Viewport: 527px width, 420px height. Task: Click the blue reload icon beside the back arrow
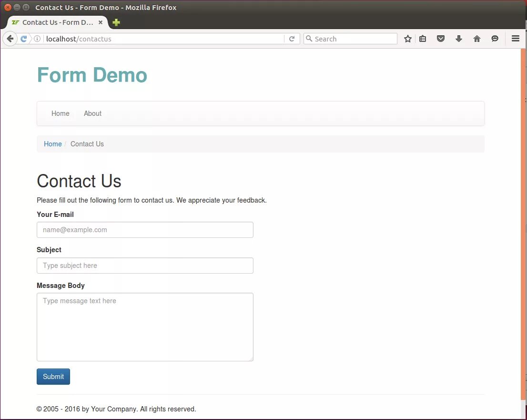23,39
